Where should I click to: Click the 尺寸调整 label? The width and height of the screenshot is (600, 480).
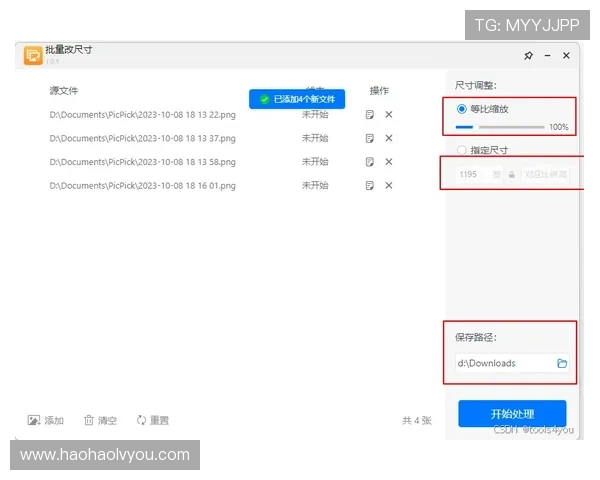(x=476, y=85)
